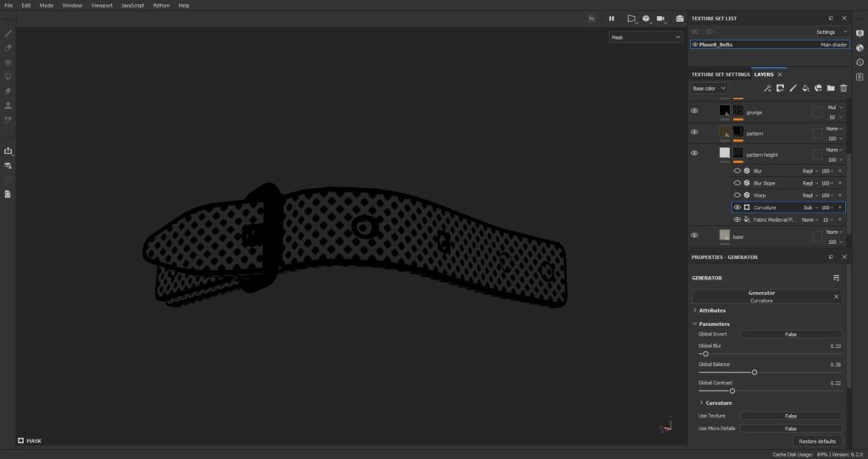Open the video camera settings icon
This screenshot has height=459, width=868.
click(x=661, y=19)
